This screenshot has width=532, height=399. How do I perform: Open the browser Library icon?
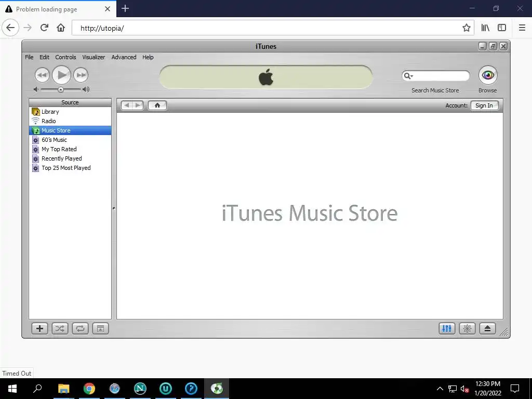[486, 28]
